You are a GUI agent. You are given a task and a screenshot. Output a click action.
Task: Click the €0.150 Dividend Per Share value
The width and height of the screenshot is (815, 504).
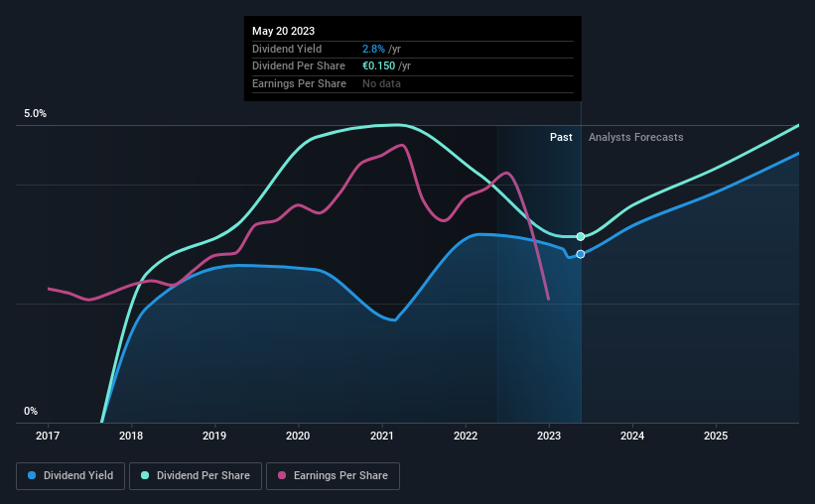[378, 66]
